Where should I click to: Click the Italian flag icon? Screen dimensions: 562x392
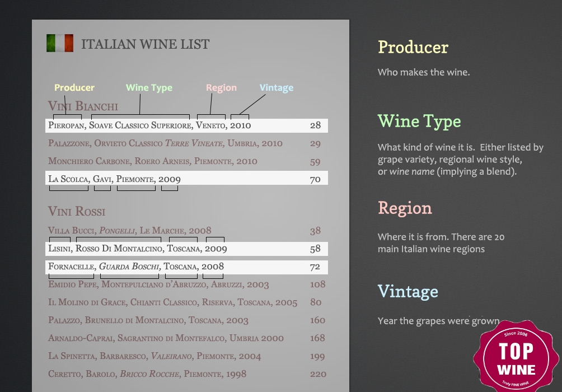point(60,43)
